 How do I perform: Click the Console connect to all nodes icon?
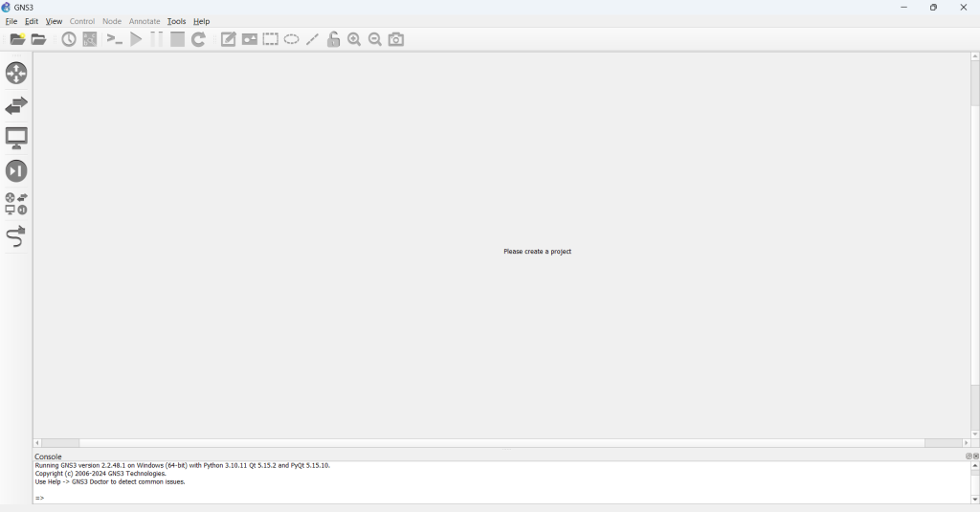[x=115, y=40]
